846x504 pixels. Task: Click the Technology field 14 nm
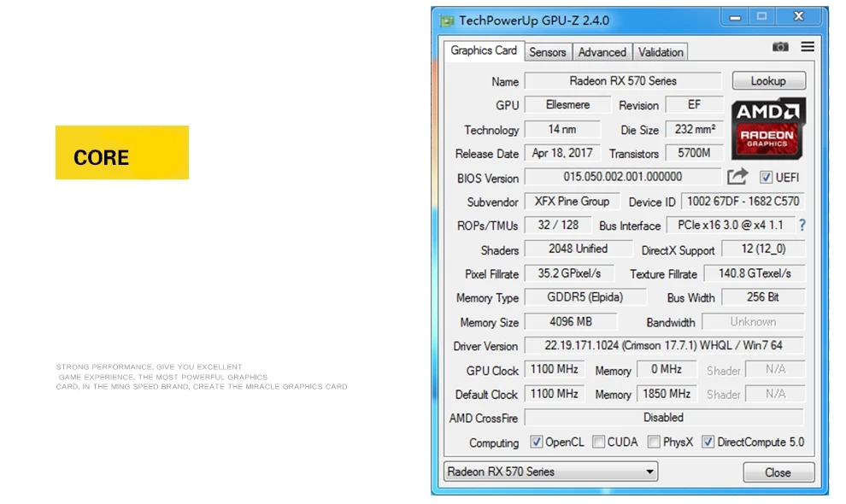coord(562,130)
